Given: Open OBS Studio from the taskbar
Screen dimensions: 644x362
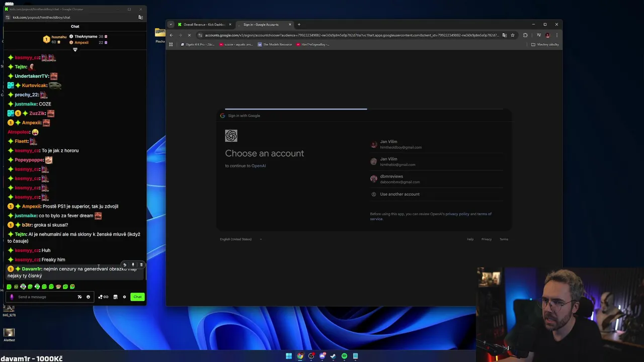Looking at the screenshot, I should (x=311, y=356).
